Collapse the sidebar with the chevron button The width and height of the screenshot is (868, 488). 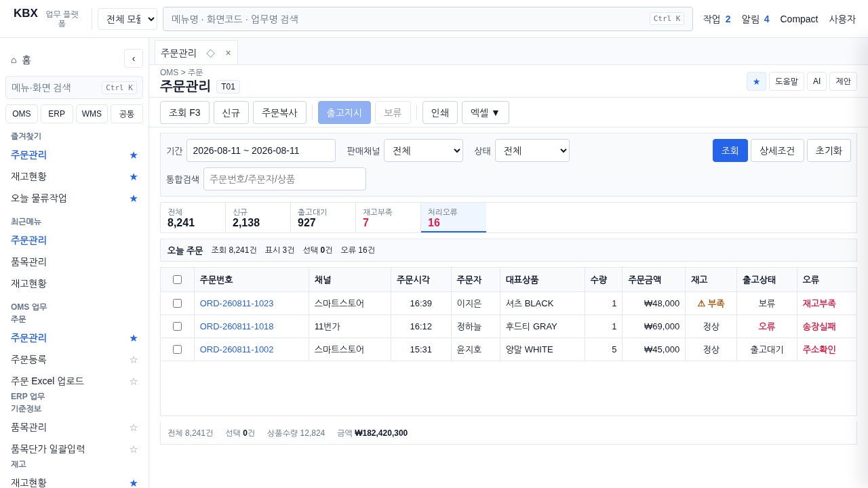[x=134, y=58]
